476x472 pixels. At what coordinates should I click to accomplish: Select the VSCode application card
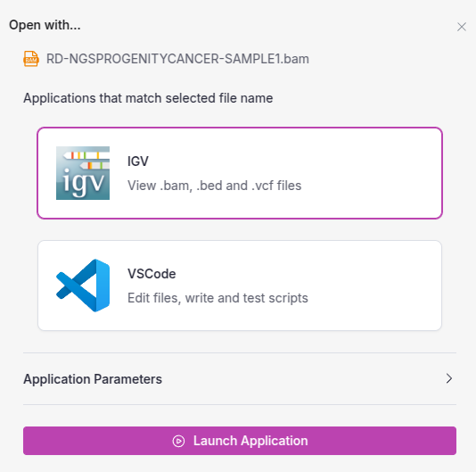click(240, 286)
